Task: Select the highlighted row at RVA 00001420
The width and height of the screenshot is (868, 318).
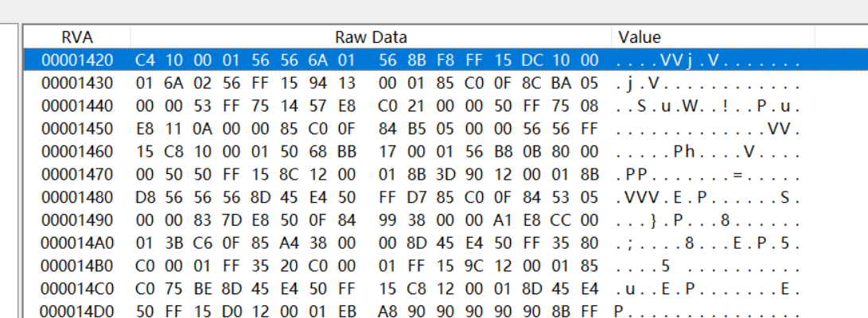Action: click(x=77, y=60)
